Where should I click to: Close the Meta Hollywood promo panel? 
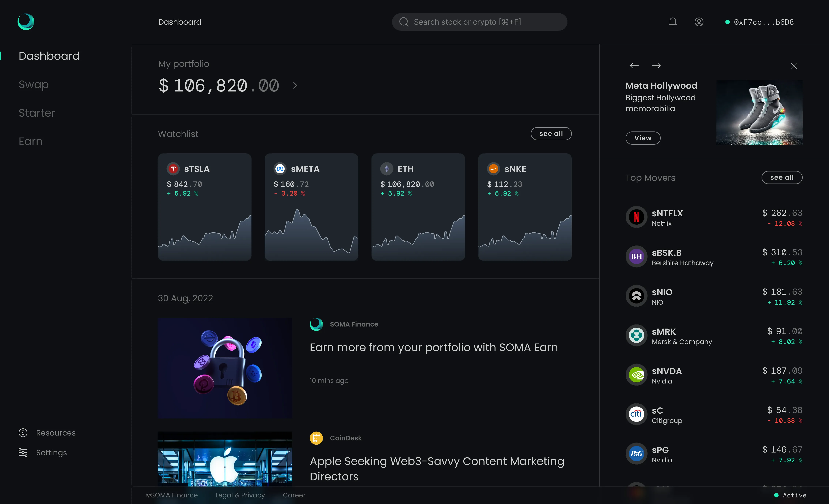(794, 66)
